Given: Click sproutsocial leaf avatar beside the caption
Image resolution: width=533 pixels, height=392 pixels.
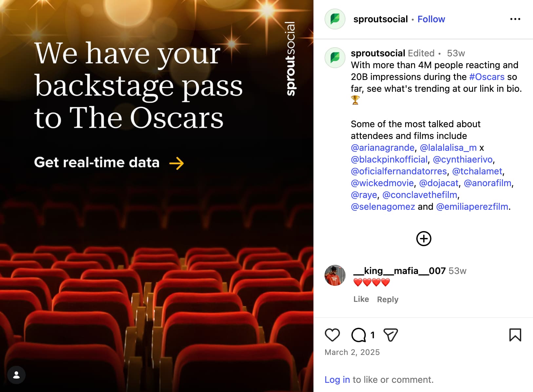Looking at the screenshot, I should coord(335,58).
